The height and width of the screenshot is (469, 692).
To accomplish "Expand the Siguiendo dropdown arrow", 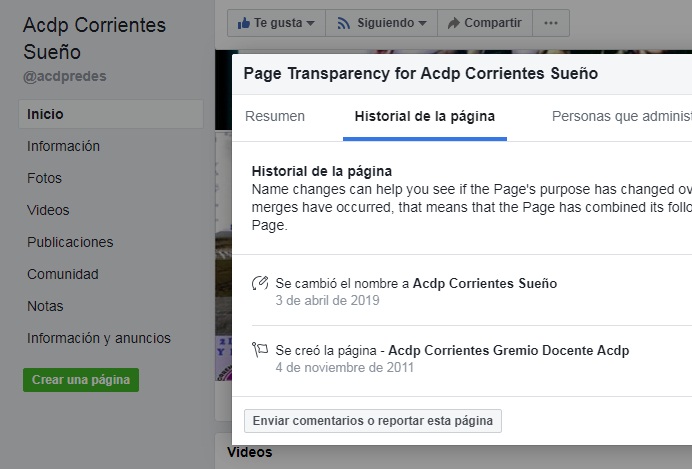I will (x=422, y=23).
